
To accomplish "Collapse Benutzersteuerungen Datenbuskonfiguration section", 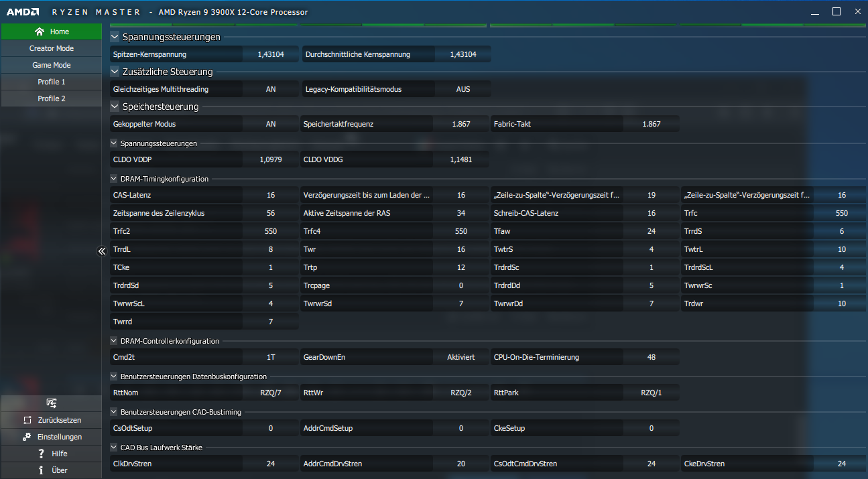I will (x=114, y=377).
